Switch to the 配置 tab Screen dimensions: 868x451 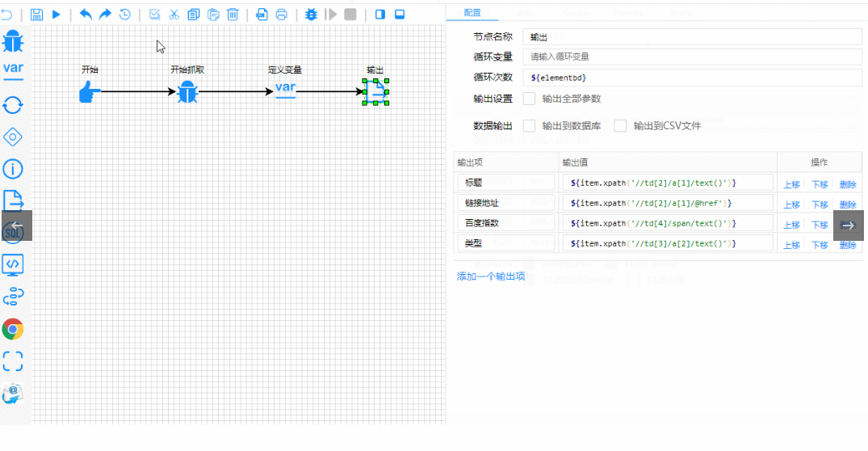tap(472, 12)
